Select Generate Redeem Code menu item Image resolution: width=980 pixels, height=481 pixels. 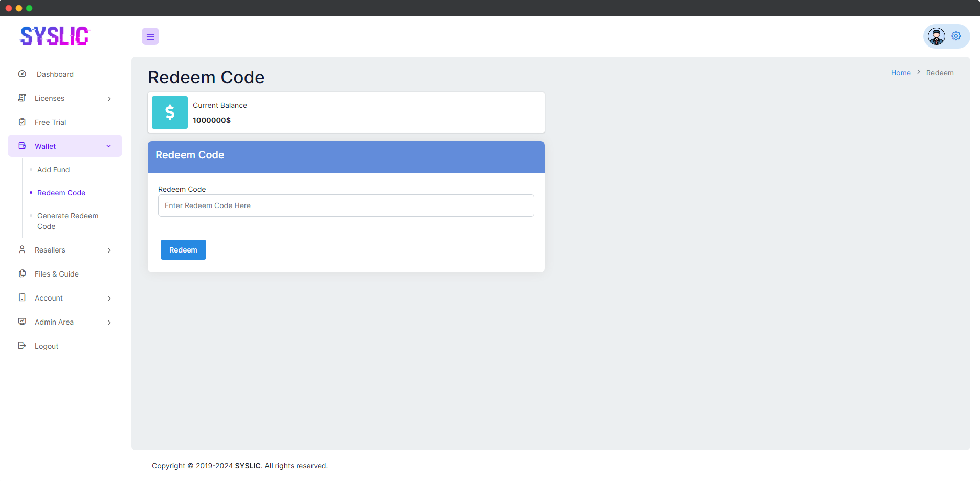(x=68, y=221)
